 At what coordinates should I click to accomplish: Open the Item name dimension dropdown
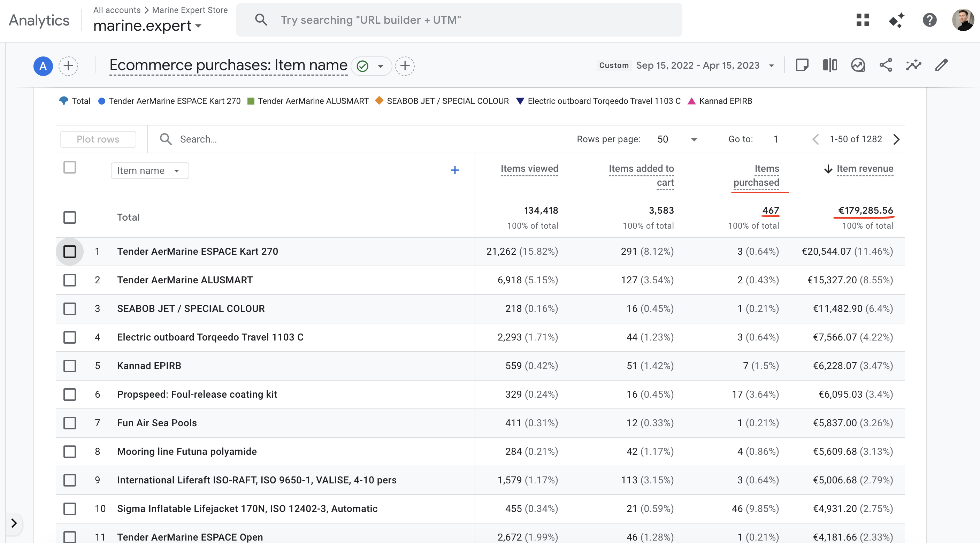point(150,170)
